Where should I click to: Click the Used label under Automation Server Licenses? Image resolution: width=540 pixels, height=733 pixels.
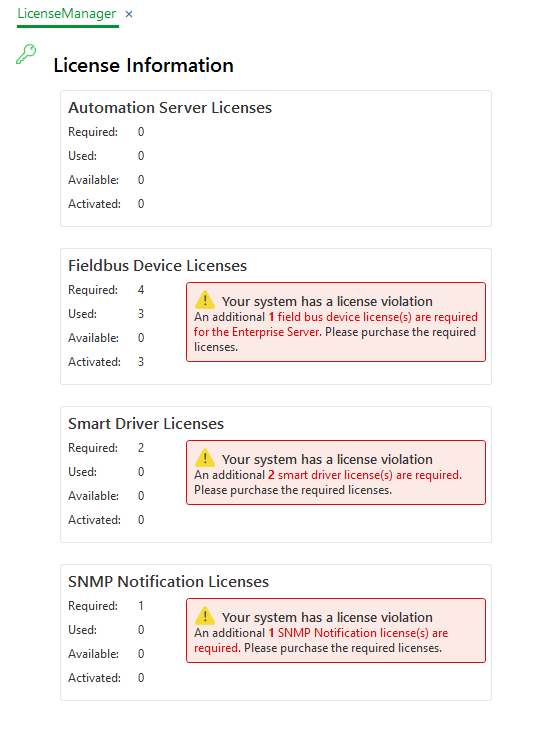83,156
